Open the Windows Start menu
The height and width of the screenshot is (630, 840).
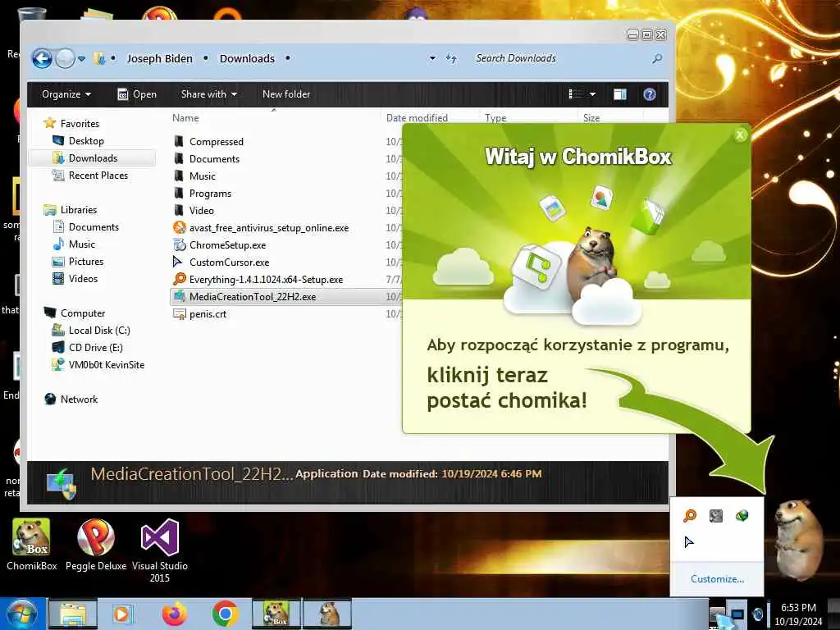coord(21,614)
